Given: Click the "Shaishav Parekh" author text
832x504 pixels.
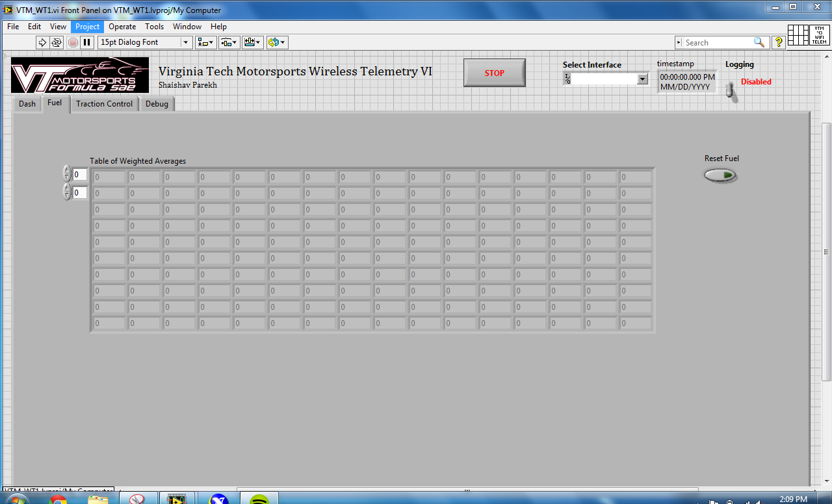Looking at the screenshot, I should coord(188,85).
